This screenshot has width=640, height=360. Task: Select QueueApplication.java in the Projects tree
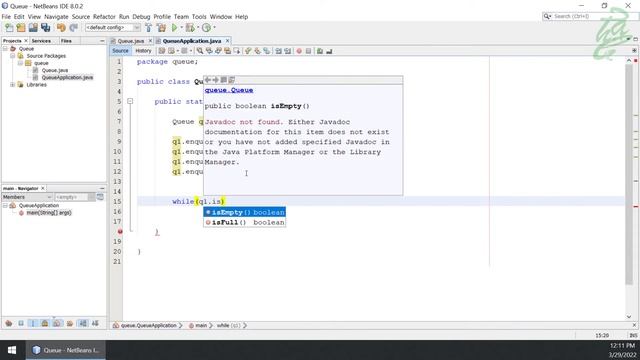pos(67,77)
